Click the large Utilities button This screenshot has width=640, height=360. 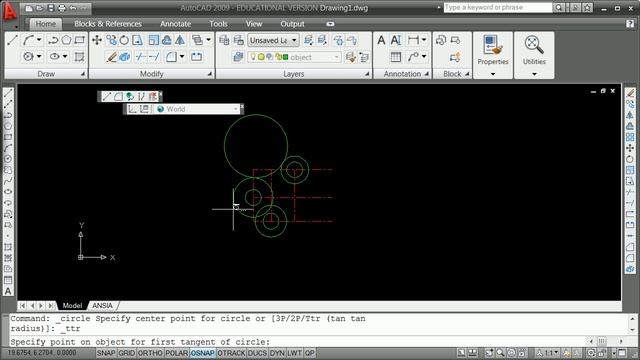[534, 50]
